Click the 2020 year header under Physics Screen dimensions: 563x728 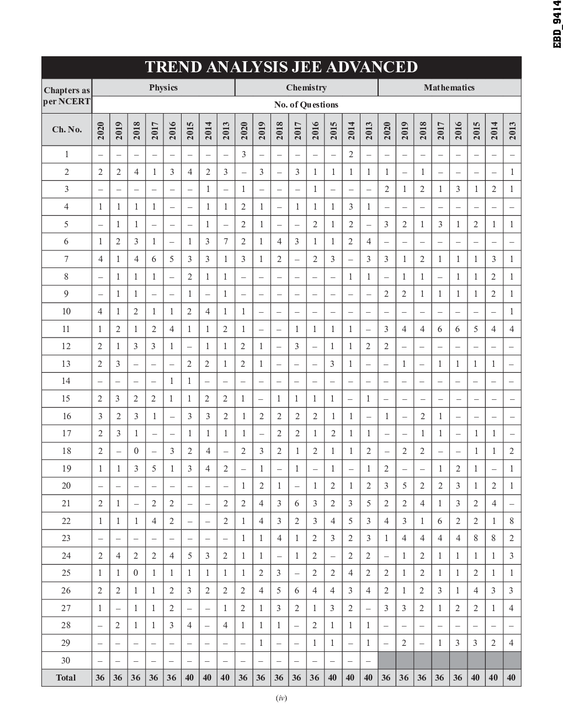(100, 130)
